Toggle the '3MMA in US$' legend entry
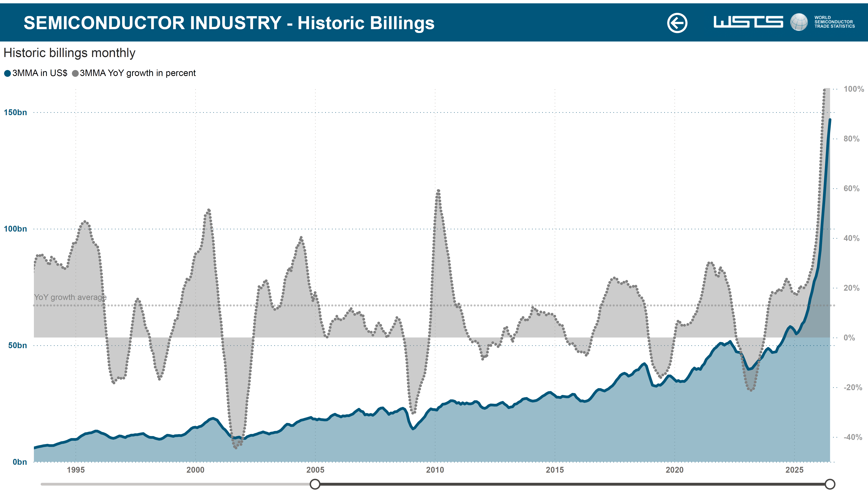 click(36, 73)
